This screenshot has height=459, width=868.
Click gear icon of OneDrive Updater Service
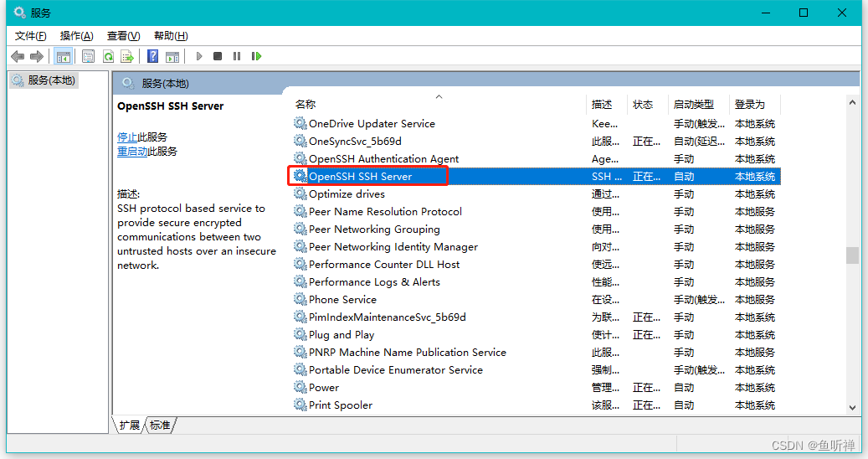pyautogui.click(x=300, y=123)
